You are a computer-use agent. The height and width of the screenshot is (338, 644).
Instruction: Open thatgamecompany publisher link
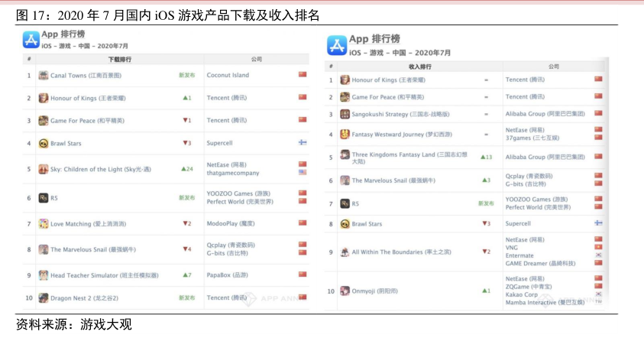[232, 174]
